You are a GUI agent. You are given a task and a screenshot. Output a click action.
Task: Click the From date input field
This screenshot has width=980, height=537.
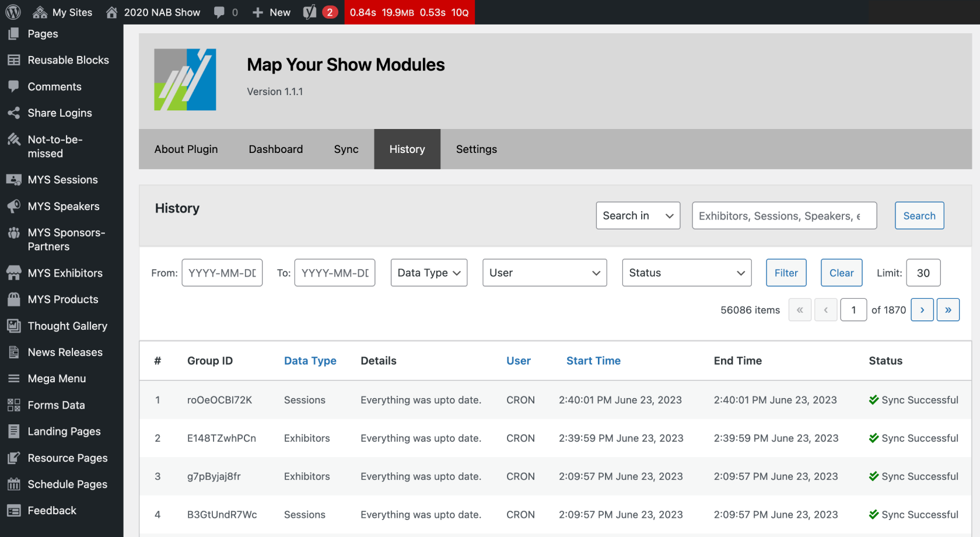pyautogui.click(x=222, y=273)
